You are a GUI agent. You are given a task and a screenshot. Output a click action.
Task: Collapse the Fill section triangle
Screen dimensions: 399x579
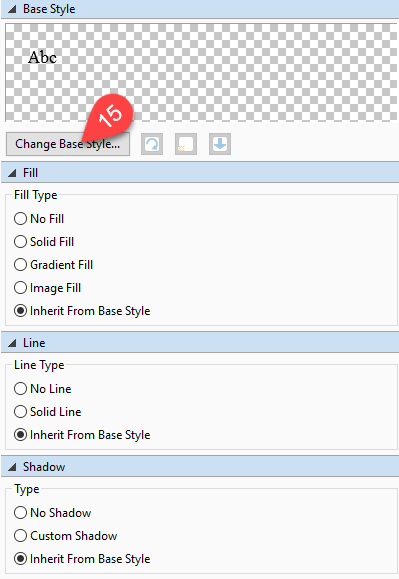pos(13,173)
